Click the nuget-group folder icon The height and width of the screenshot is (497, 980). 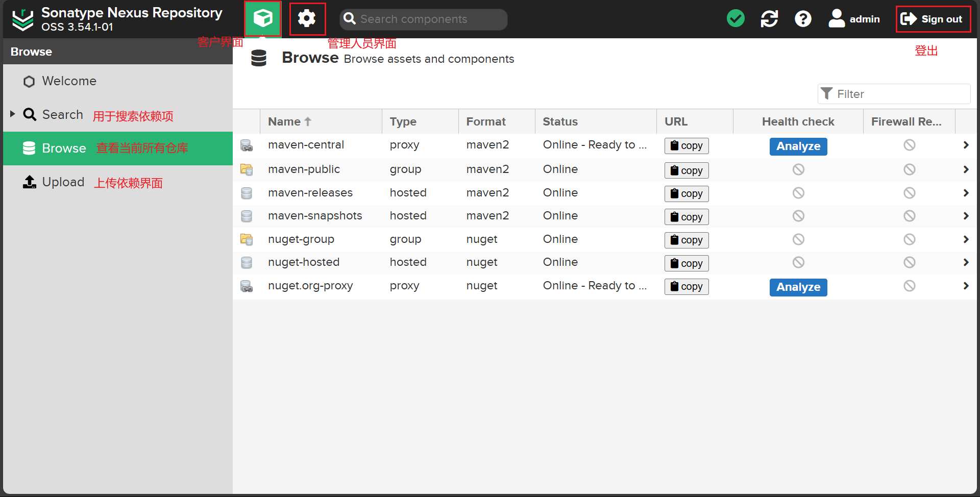[247, 239]
